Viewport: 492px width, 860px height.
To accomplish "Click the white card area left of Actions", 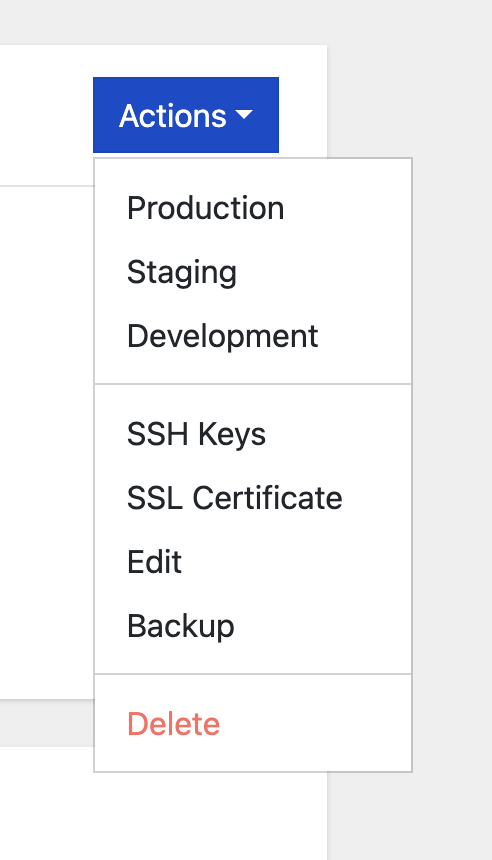I will pyautogui.click(x=47, y=115).
